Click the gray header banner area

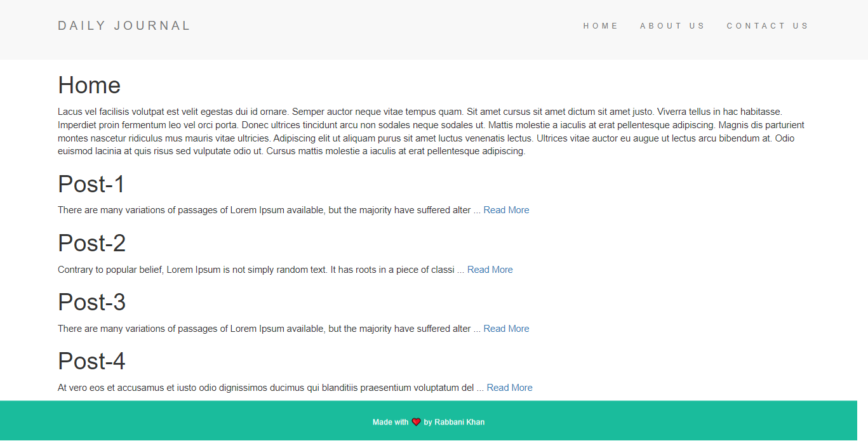pos(381,30)
